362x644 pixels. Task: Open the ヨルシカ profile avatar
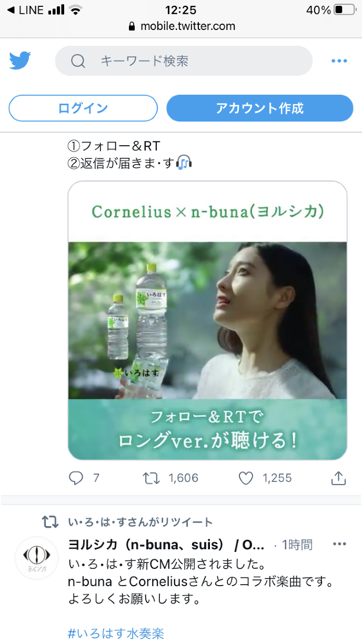pos(36,558)
